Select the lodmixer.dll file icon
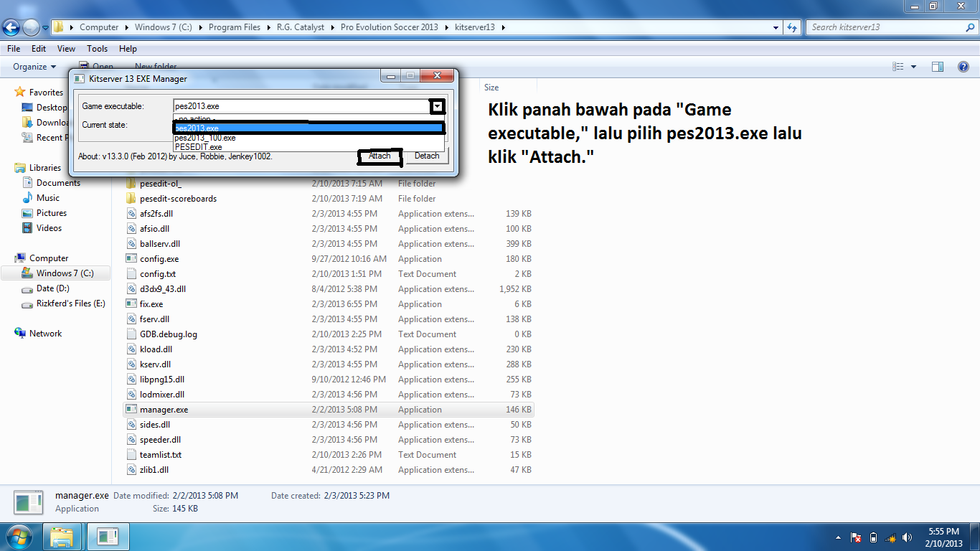This screenshot has height=551, width=980. (131, 395)
